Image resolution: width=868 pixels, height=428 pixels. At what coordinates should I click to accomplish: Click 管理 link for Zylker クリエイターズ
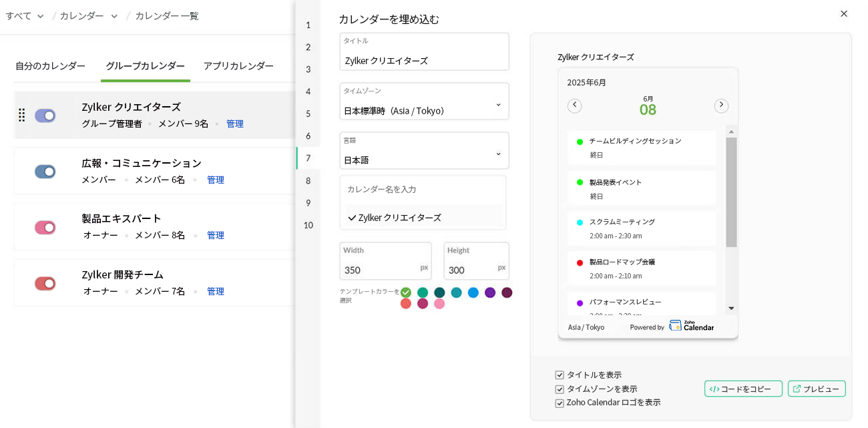coord(235,124)
